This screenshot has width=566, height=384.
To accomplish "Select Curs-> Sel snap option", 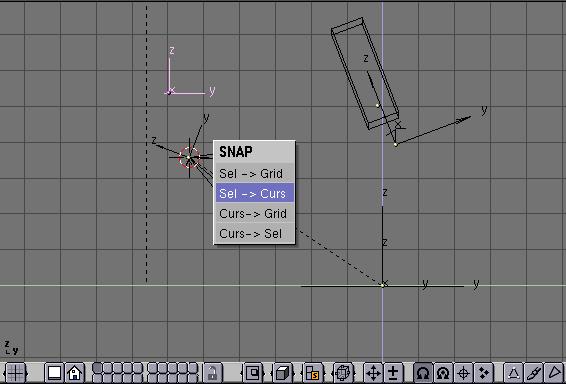I will (x=254, y=234).
